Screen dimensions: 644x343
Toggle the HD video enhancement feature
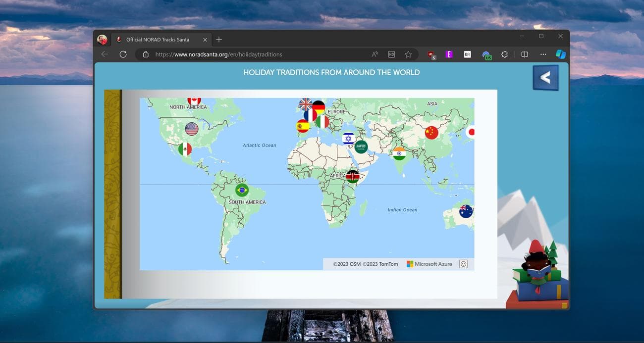point(391,54)
